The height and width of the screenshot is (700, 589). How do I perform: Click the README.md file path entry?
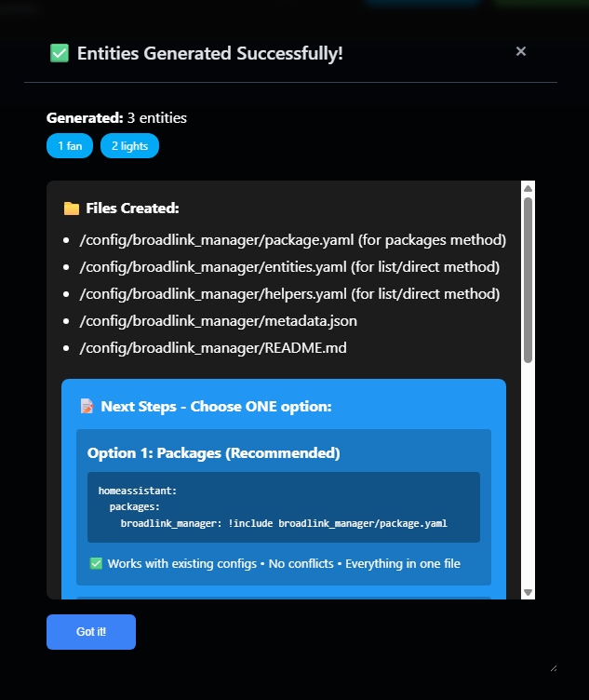coord(213,348)
